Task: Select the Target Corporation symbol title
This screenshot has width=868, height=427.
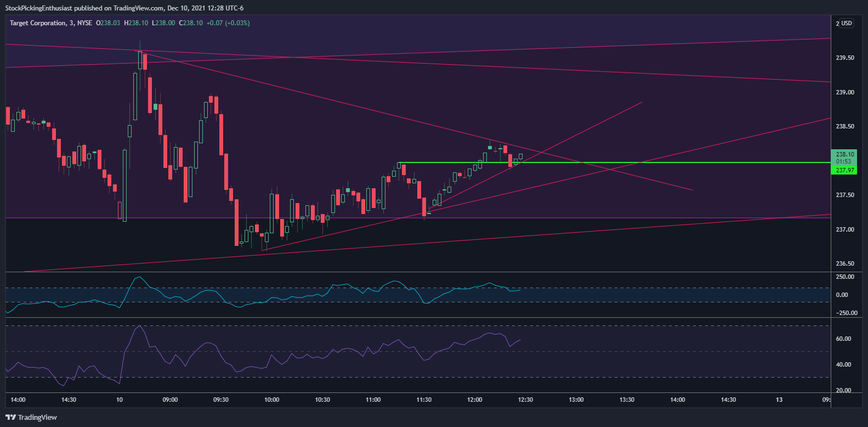Action: (38, 23)
